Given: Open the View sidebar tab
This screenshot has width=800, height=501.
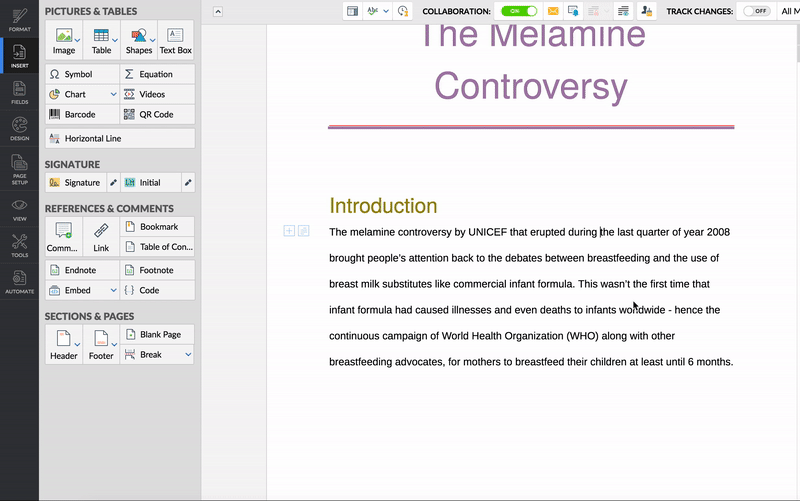Looking at the screenshot, I should click(x=19, y=210).
